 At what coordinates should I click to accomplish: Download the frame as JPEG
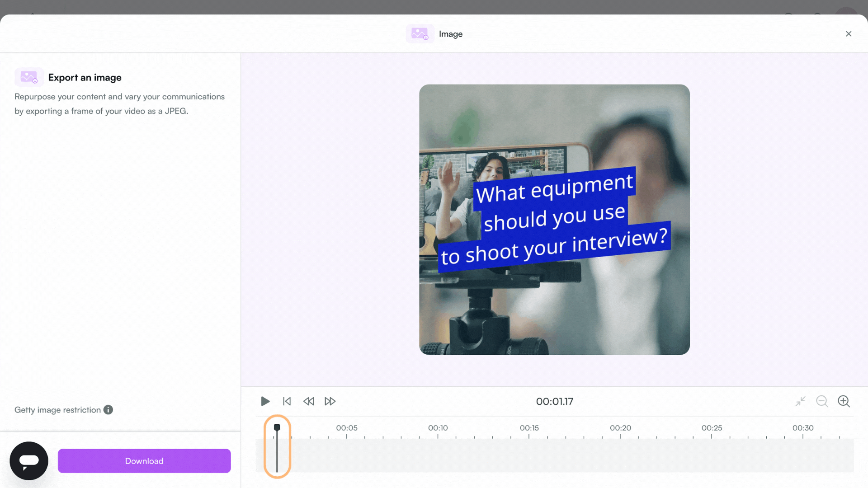coord(144,461)
